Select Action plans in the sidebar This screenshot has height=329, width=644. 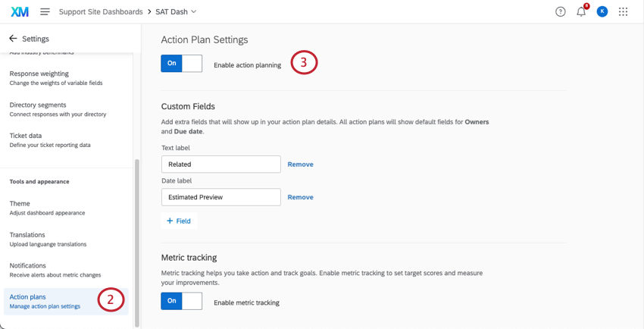[45, 301]
